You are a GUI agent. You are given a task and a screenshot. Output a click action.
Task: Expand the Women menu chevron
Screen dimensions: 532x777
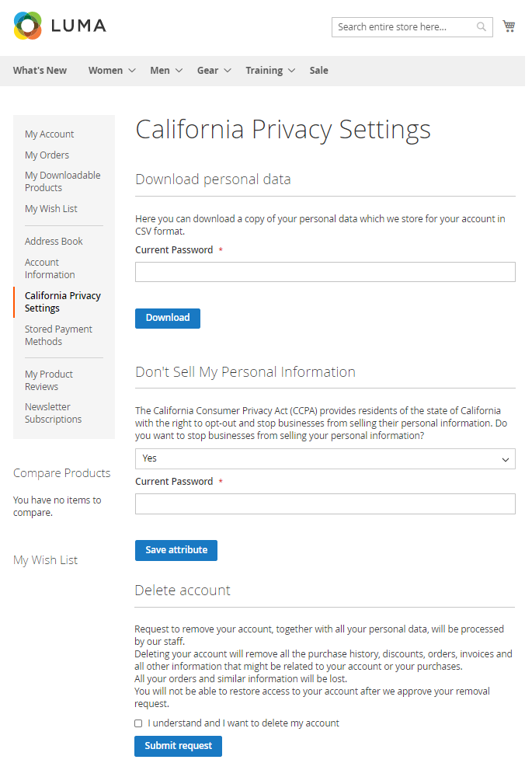pos(132,71)
